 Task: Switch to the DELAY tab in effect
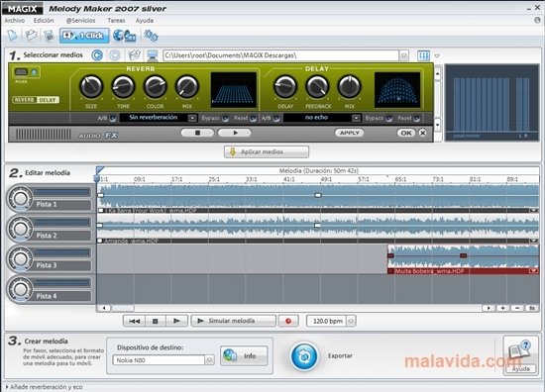pos(48,100)
